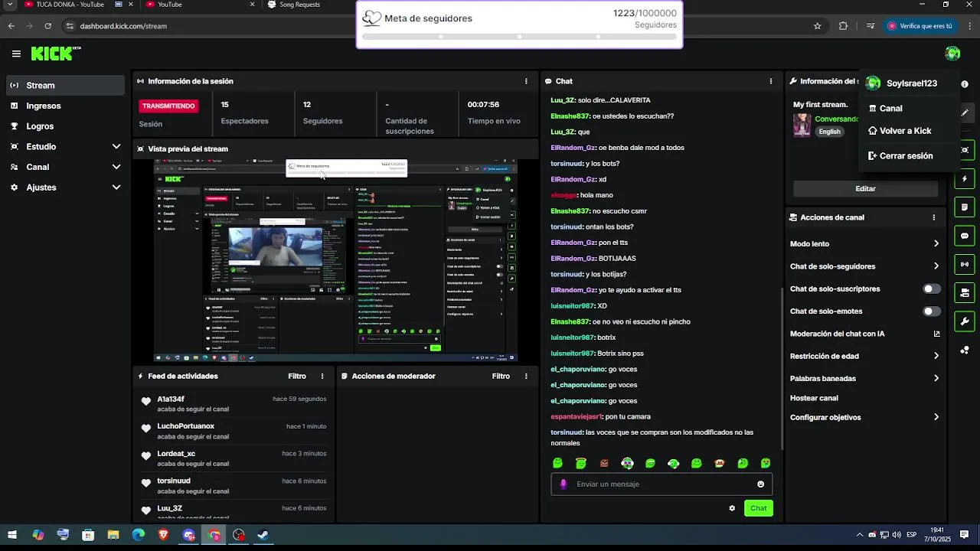Click the three-dots icon at the right rail bottom

click(965, 350)
